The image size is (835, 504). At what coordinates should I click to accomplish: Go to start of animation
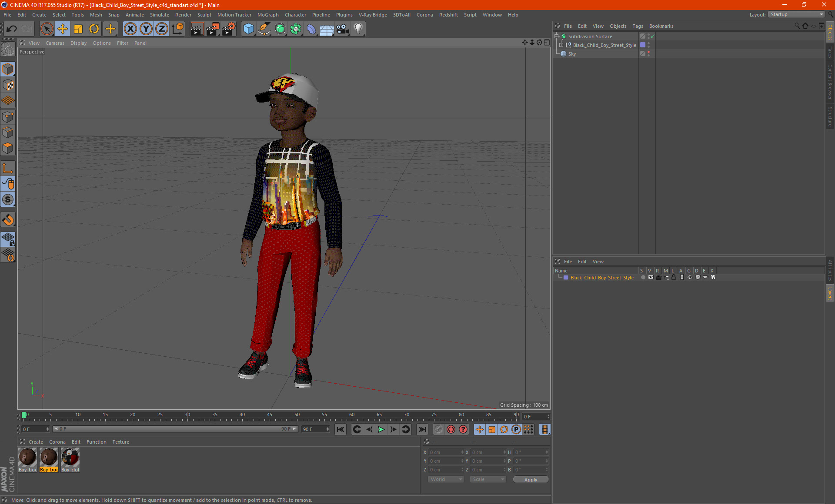(x=341, y=429)
